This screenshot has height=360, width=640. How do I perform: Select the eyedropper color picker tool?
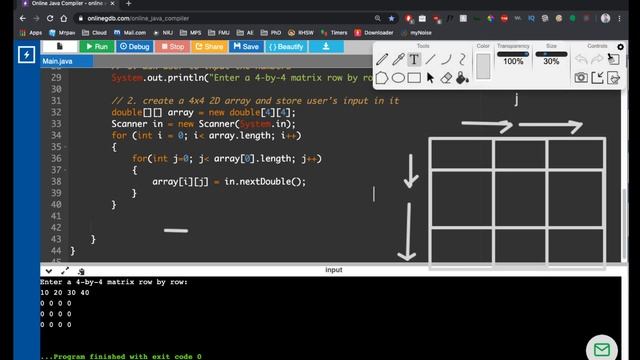point(398,60)
